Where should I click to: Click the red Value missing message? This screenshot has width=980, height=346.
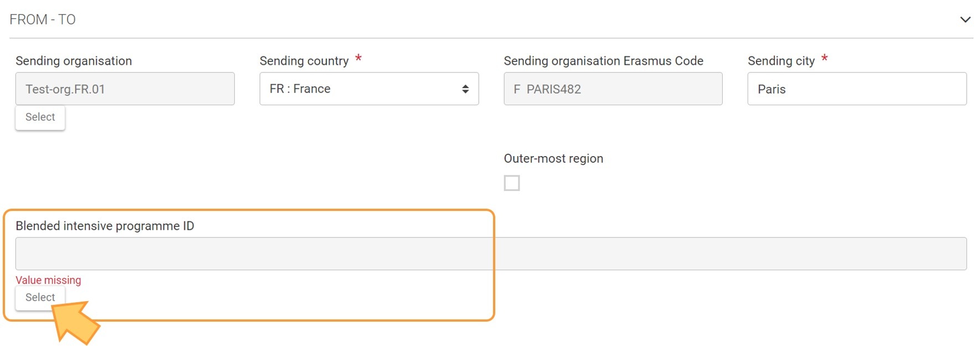[x=48, y=280]
